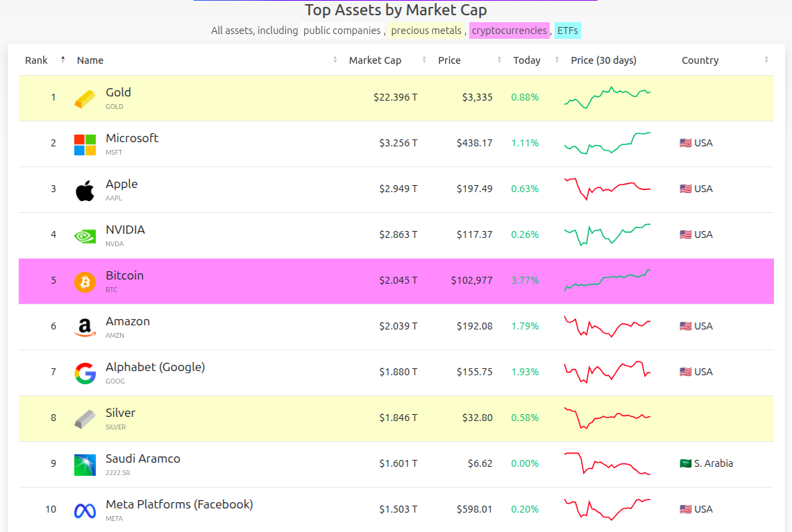Click the USA flag in Amazon row
Screen dimensions: 792x532
click(685, 326)
